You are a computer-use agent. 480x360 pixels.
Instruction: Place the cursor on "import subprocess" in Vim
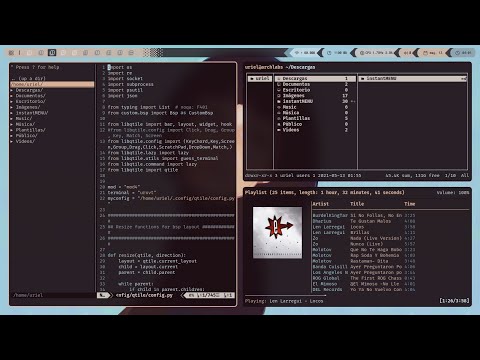tap(131, 84)
